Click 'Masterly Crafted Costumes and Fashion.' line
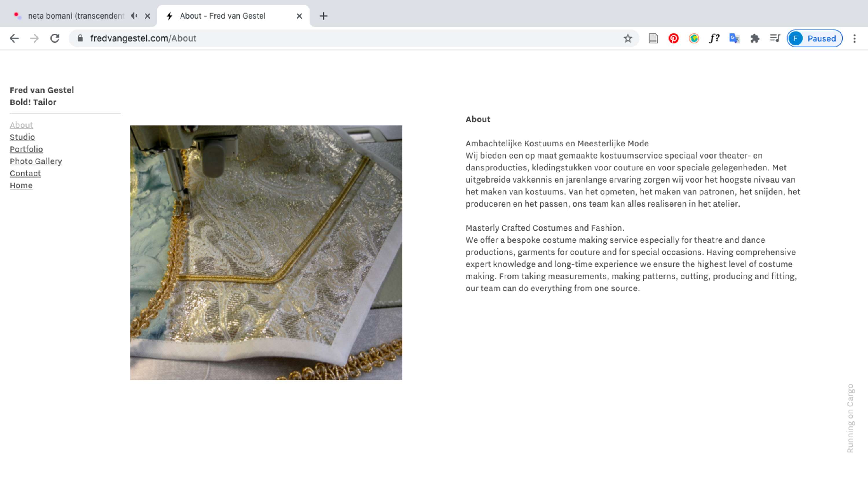Viewport: 868px width, 488px height. pos(545,228)
